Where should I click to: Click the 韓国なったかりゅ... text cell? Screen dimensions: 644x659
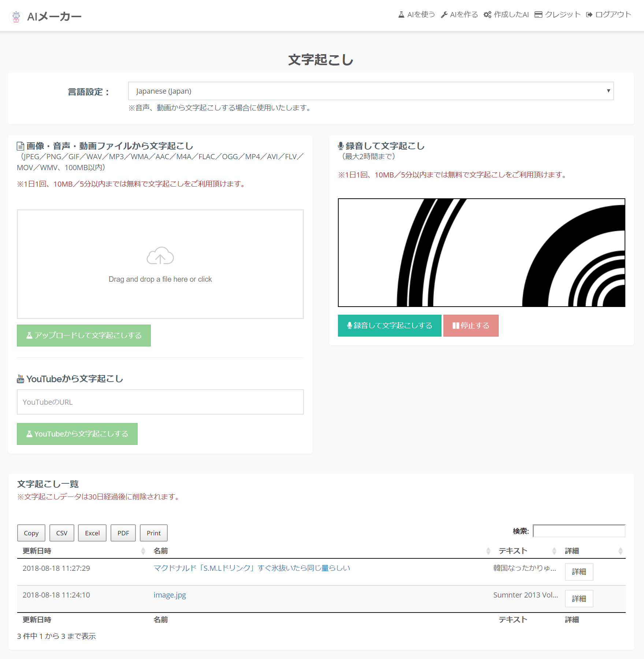(x=525, y=568)
